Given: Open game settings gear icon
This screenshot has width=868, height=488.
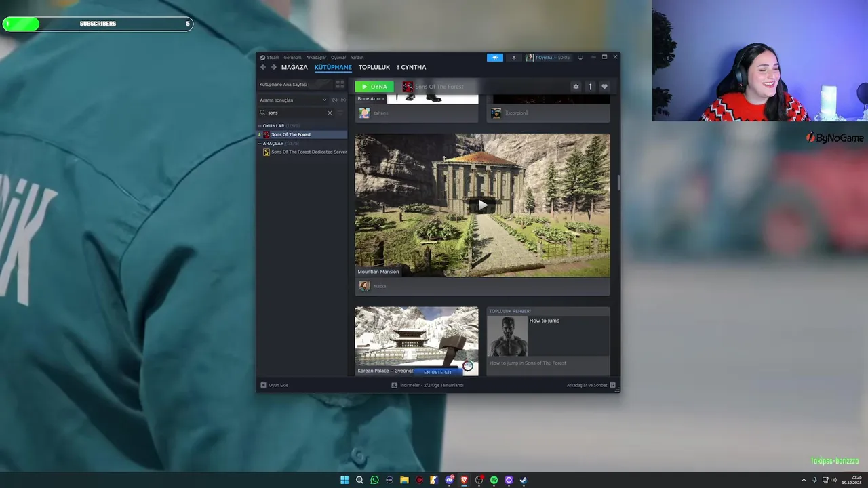Looking at the screenshot, I should (x=576, y=87).
